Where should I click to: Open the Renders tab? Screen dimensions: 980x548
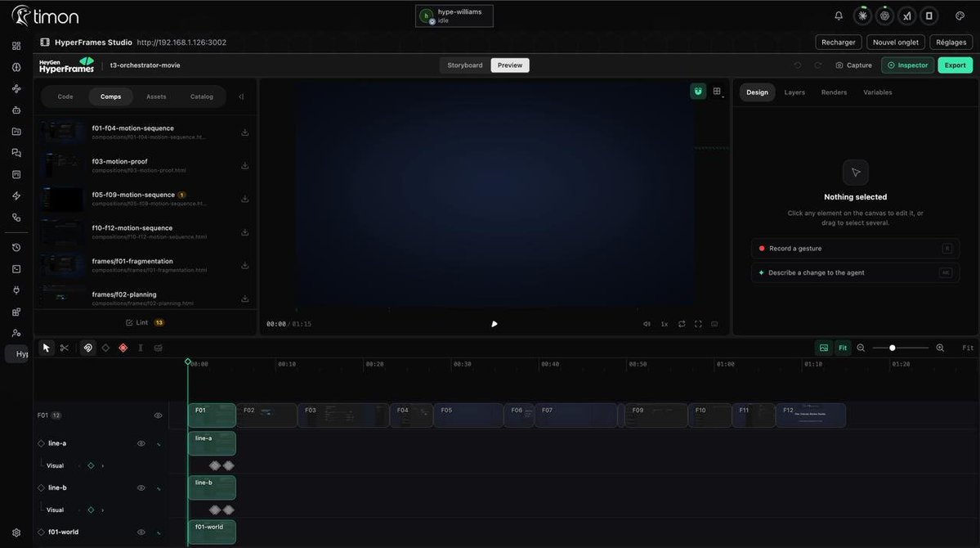(x=834, y=92)
